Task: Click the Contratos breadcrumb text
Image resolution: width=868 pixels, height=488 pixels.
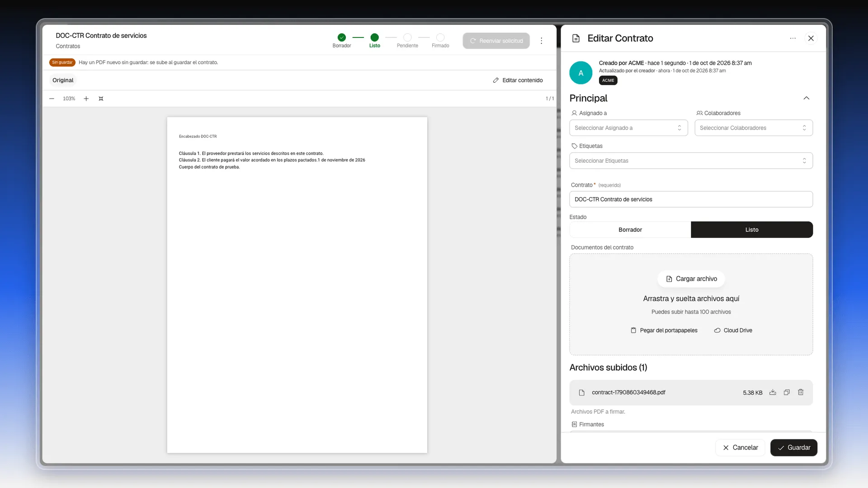Action: click(x=68, y=46)
